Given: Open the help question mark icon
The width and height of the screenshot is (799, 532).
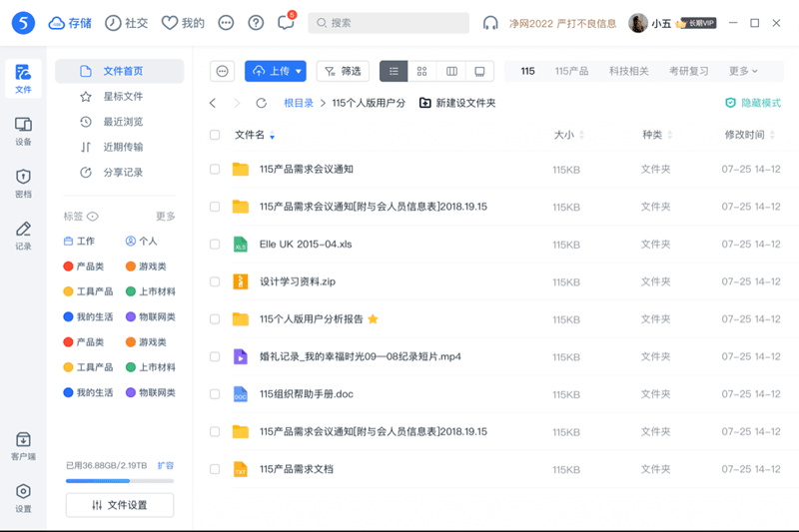Looking at the screenshot, I should coord(256,23).
